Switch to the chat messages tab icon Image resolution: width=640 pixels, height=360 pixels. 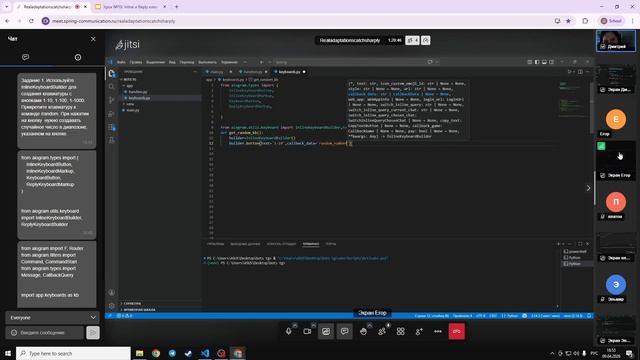point(26,57)
